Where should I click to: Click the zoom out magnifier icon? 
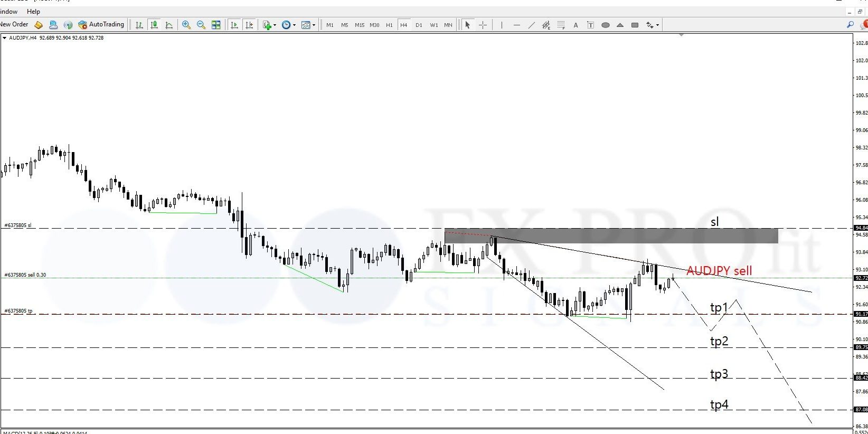click(x=201, y=25)
